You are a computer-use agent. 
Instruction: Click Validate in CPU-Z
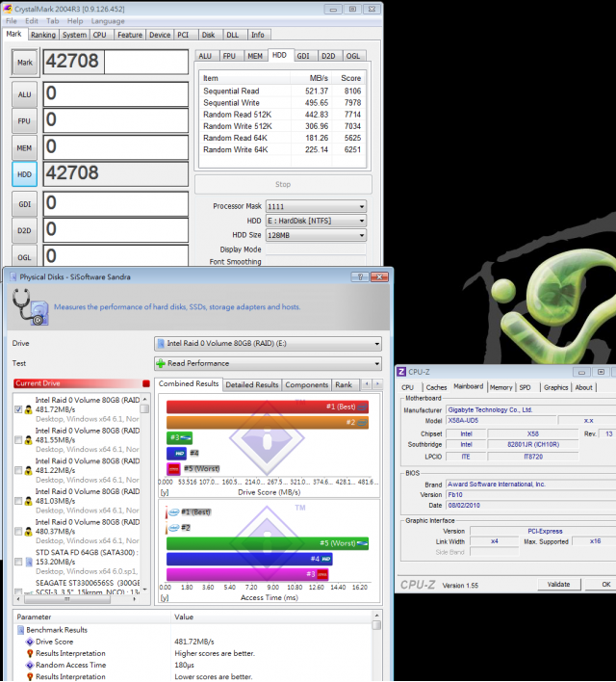(559, 584)
